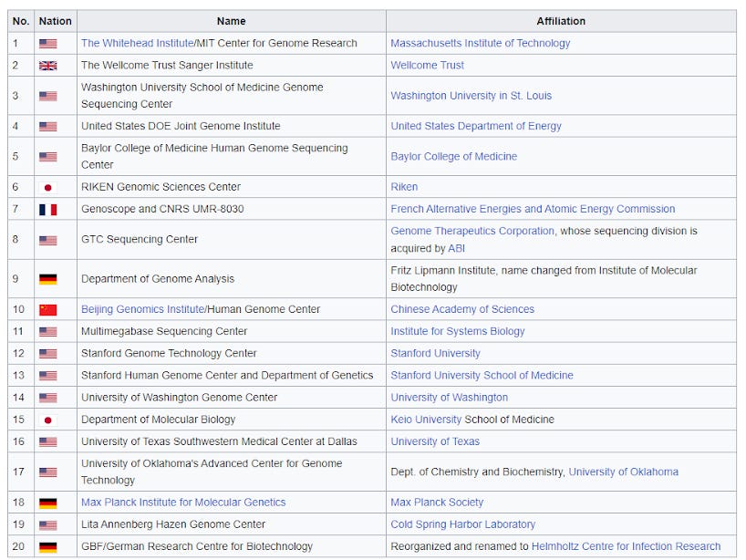
Task: Click Genoscope and CNRS UMR-8030 text
Action: pos(162,209)
